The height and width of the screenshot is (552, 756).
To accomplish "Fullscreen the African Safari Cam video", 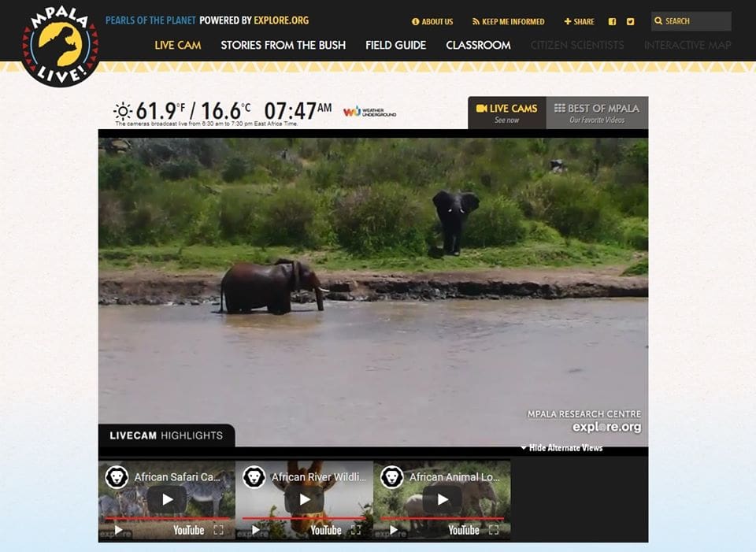I will [x=218, y=530].
